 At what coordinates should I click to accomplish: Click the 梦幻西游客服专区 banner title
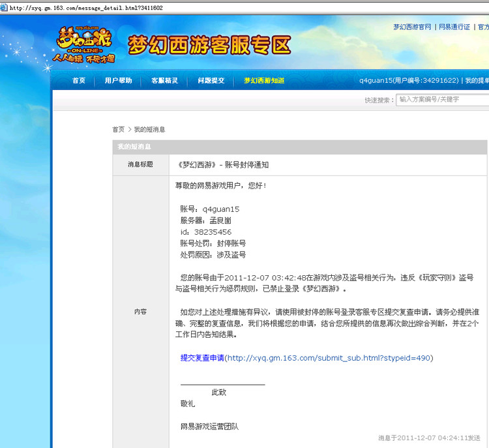point(209,45)
